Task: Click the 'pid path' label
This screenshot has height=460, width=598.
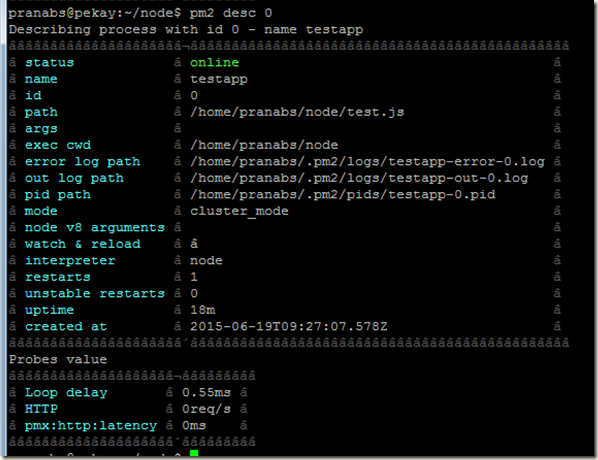Action: click(58, 195)
